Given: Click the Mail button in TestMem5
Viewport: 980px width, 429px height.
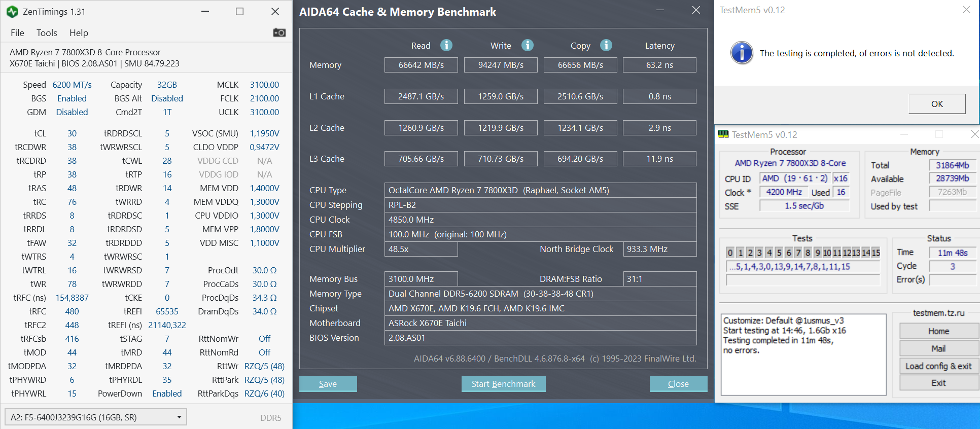Looking at the screenshot, I should [938, 348].
